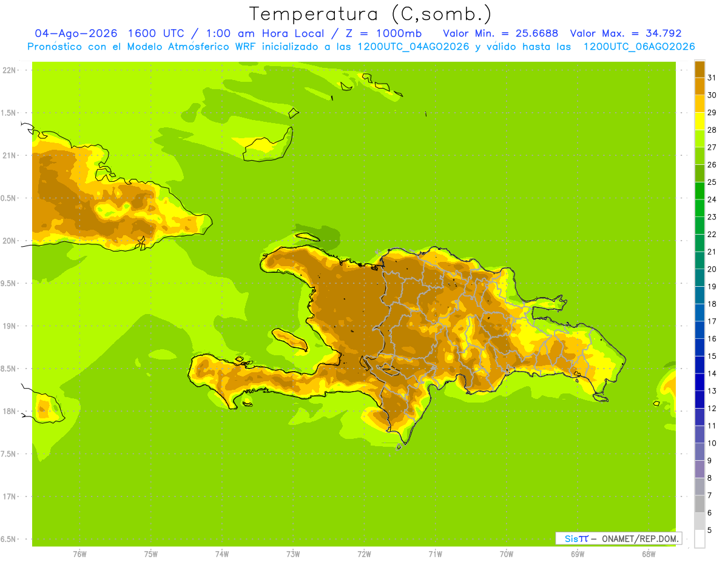Click the yellow legend swatch between 28 and 29
This screenshot has width=728, height=562.
[699, 121]
